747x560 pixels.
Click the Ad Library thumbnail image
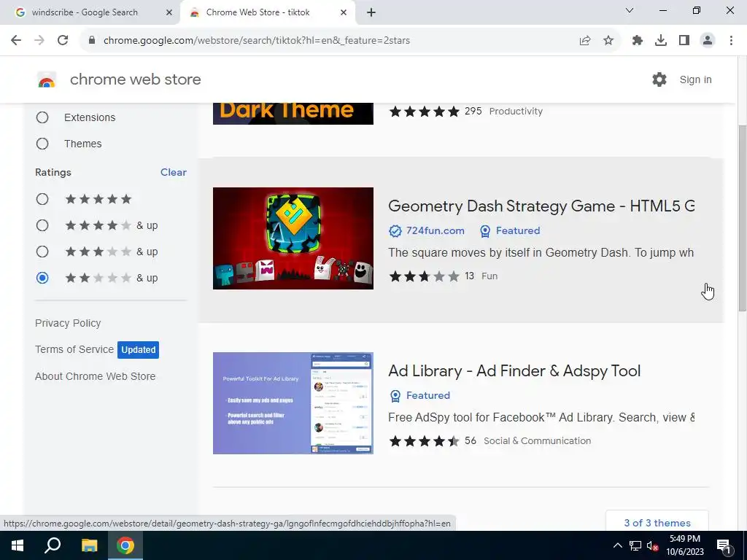[293, 403]
